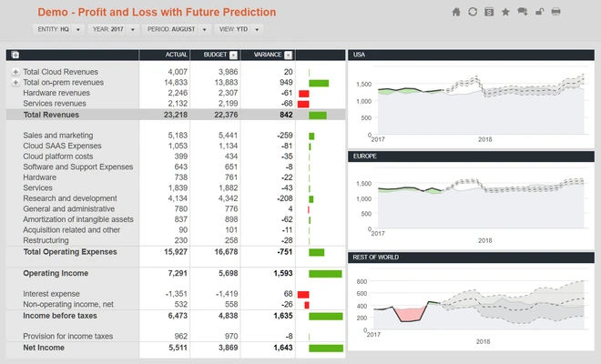The height and width of the screenshot is (364, 601).
Task: Go to the home icon
Action: tap(456, 12)
